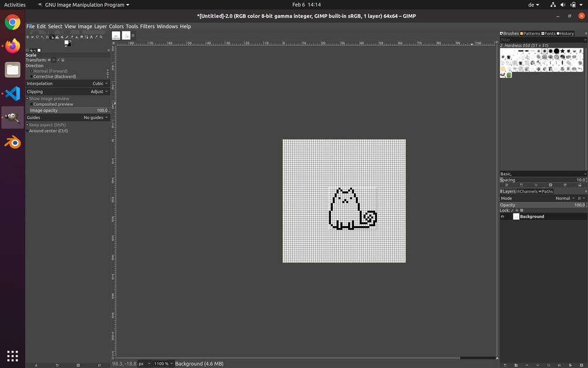This screenshot has height=368, width=588.
Task: Toggle Show image preview
Action: (47, 99)
